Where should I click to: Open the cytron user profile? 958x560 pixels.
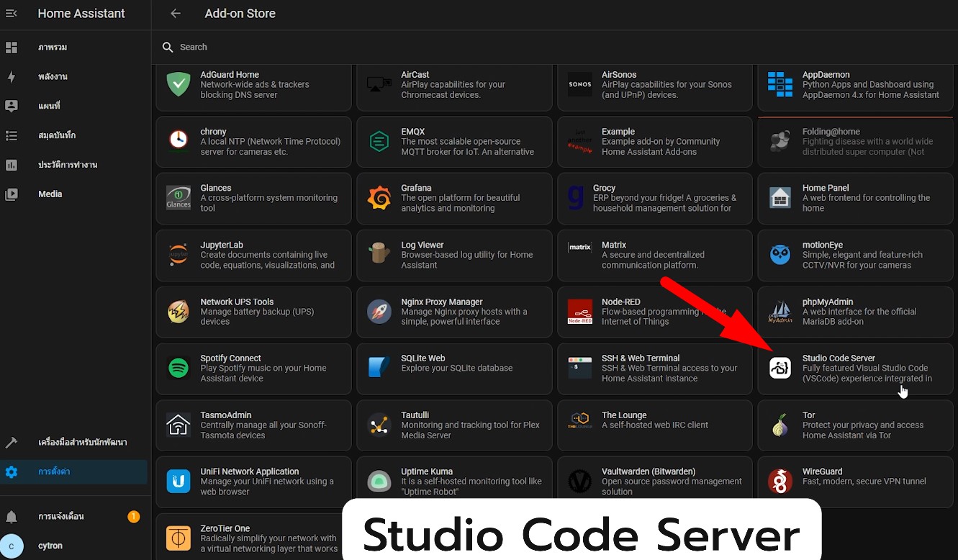[x=50, y=546]
